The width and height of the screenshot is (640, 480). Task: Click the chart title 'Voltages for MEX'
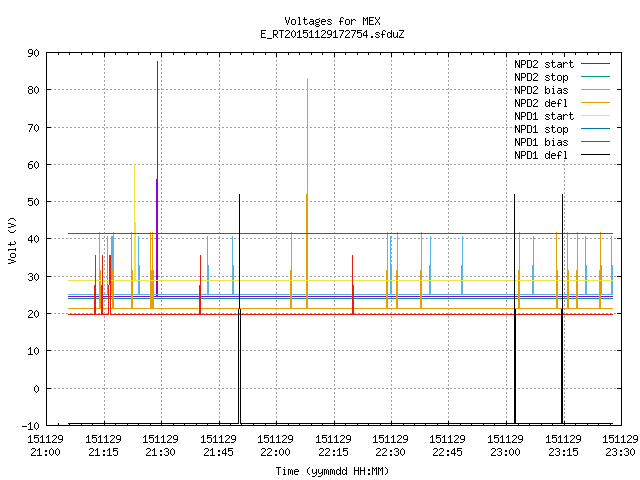click(332, 21)
